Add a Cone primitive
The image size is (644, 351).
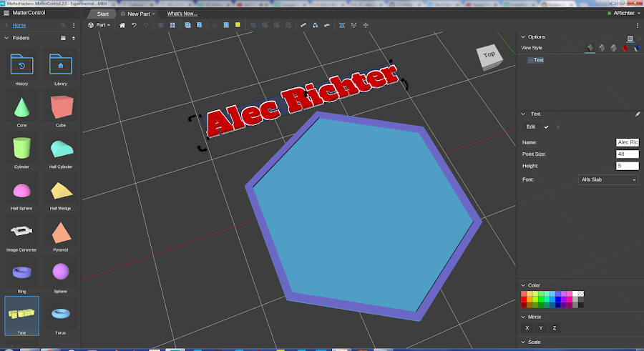point(21,110)
